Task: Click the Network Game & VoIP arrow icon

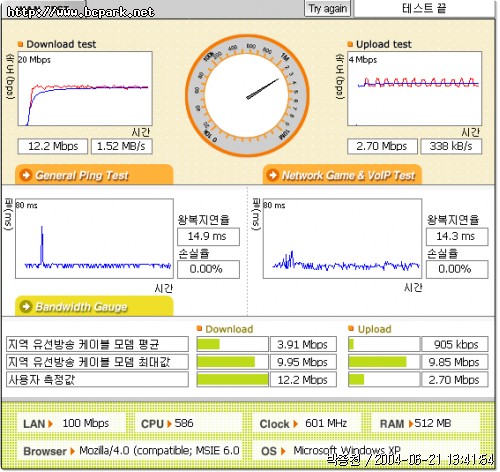Action: (x=273, y=175)
